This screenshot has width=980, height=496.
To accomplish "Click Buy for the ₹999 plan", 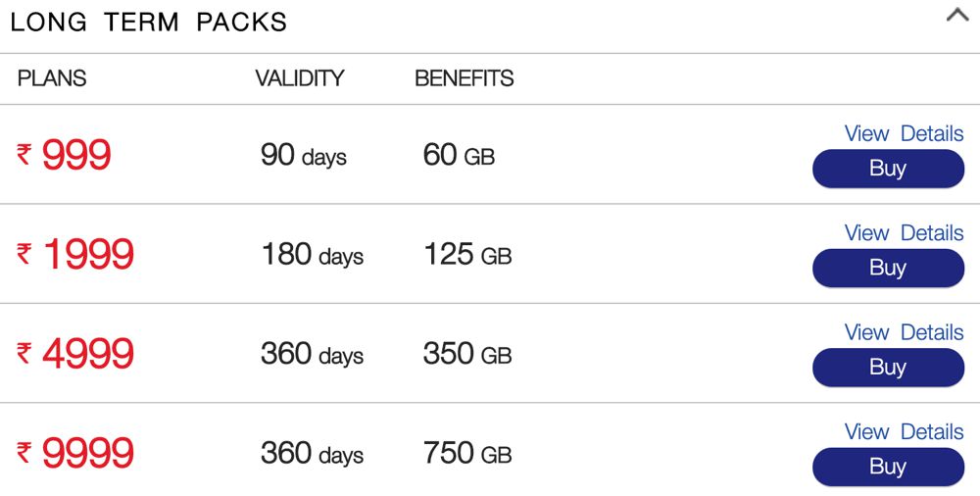I will (888, 169).
